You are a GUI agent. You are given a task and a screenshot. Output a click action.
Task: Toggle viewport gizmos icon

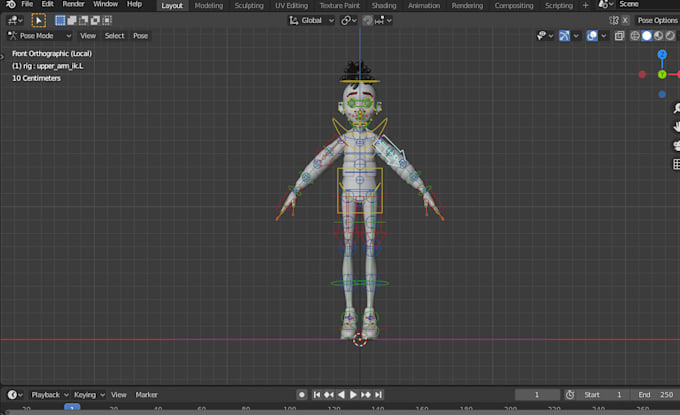564,36
